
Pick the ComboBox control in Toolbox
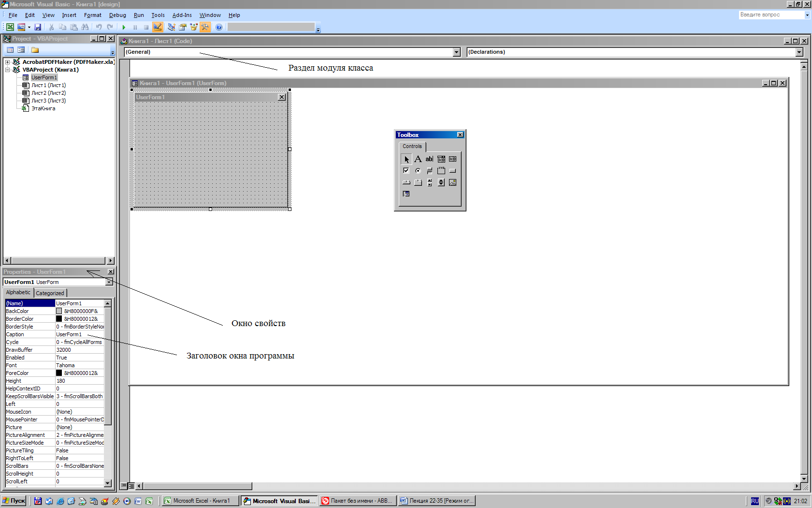click(x=441, y=159)
